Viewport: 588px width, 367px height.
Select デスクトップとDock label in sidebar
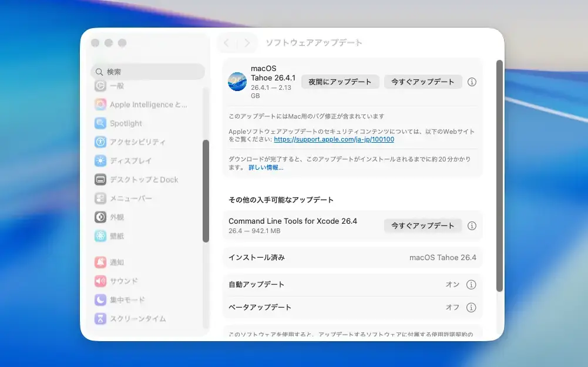pos(144,180)
